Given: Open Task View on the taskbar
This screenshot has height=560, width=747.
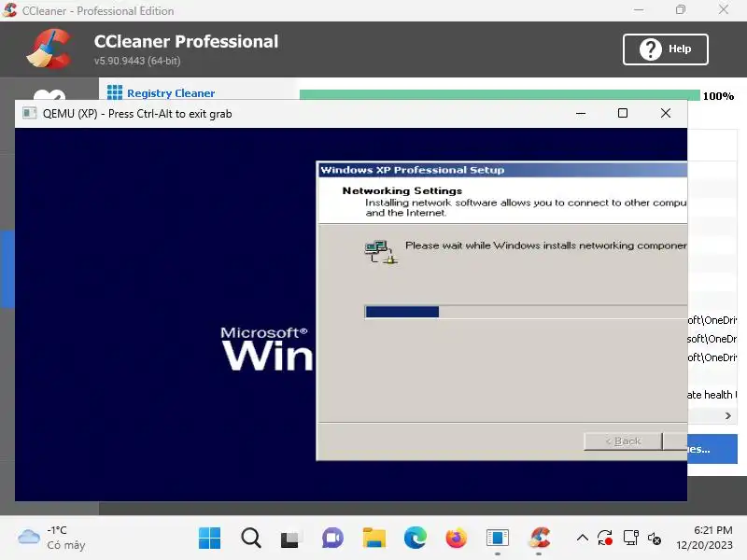Looking at the screenshot, I should (x=291, y=539).
